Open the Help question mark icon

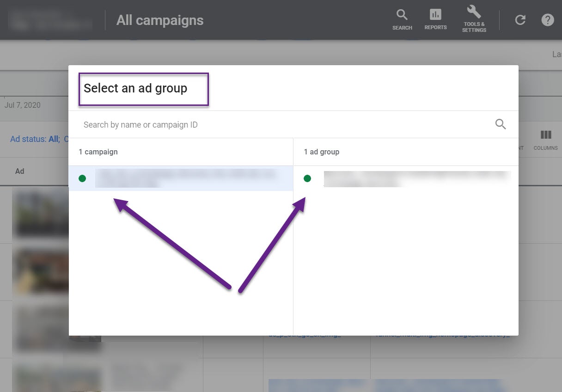pos(547,20)
